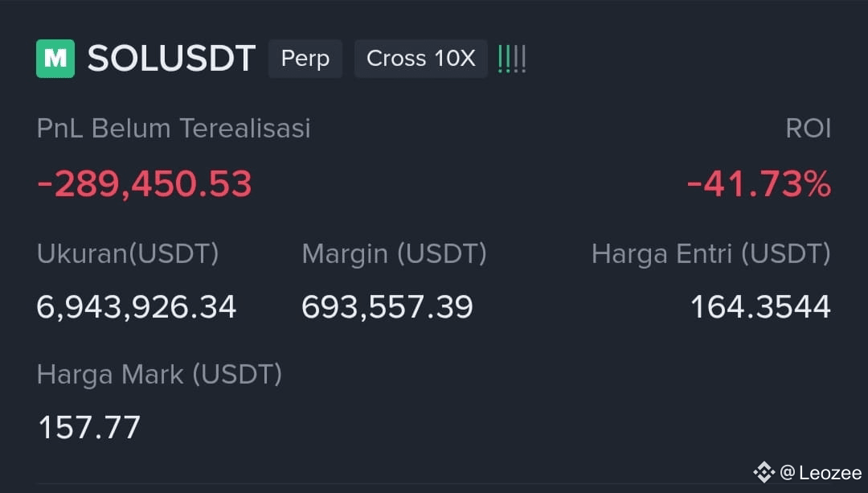This screenshot has width=868, height=493.
Task: Click the Margin (USDT) label
Action: 394,253
